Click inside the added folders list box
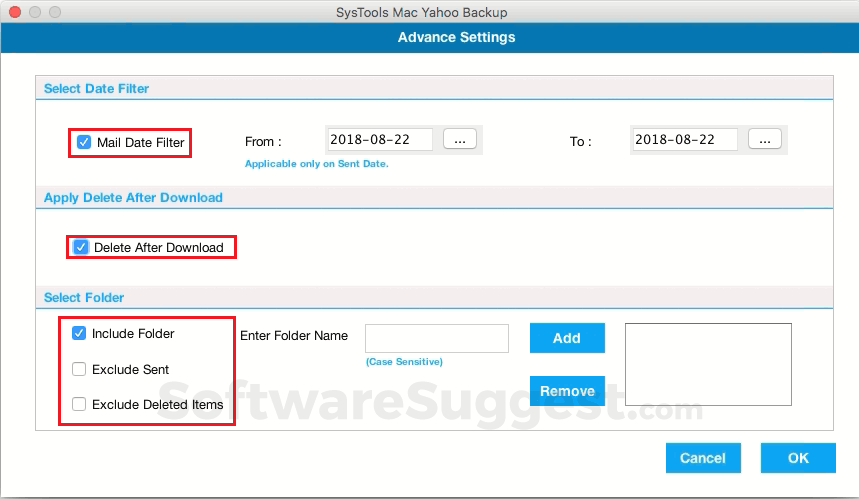This screenshot has height=499, width=859. coord(708,364)
